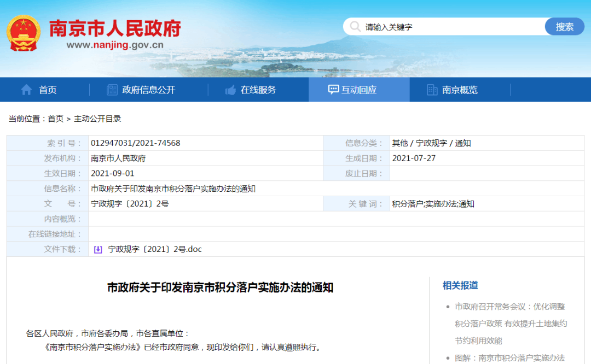Click the building icon beside 南京概览
The height and width of the screenshot is (364, 591).
(x=432, y=90)
